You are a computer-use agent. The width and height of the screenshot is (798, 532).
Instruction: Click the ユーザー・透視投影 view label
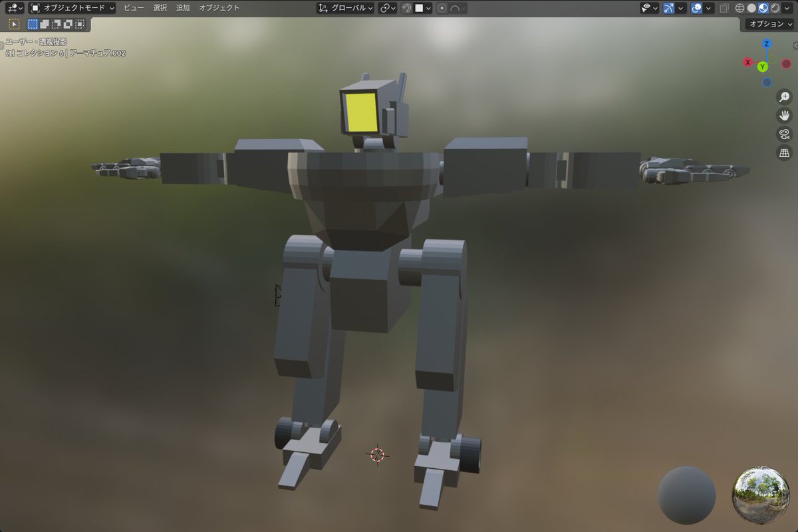36,42
